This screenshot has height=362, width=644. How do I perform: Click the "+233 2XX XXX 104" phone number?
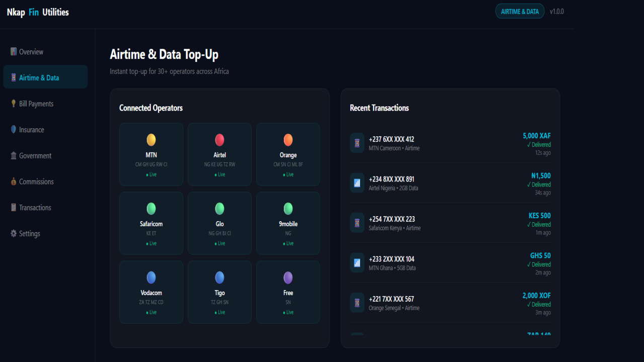(391, 259)
